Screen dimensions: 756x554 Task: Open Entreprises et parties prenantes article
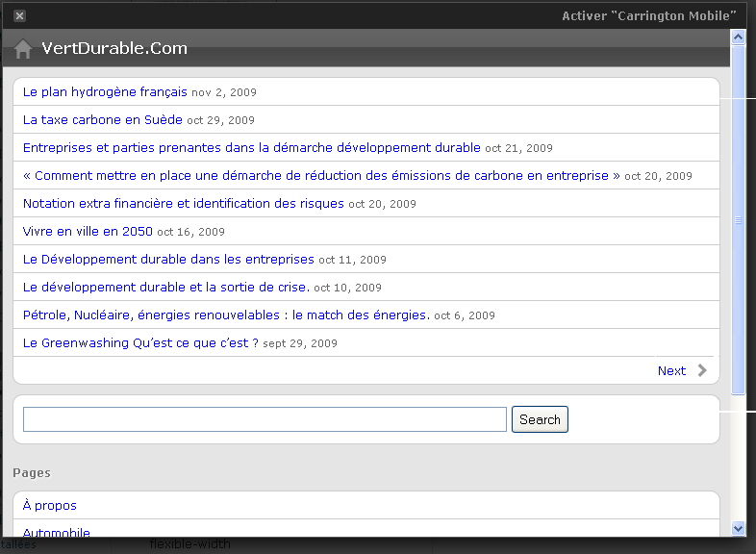coord(252,147)
